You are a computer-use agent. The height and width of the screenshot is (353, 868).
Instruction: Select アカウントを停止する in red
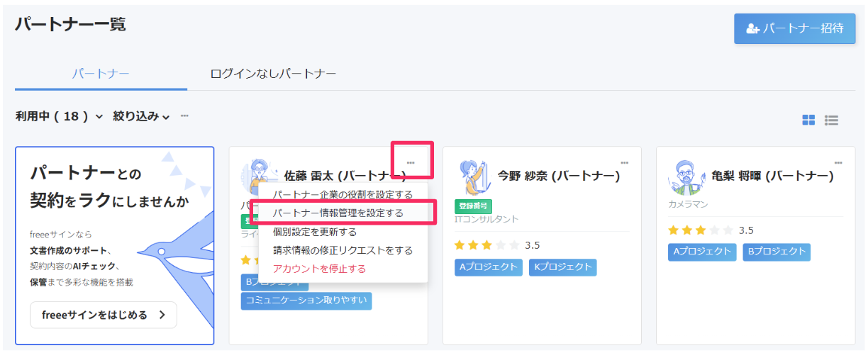[x=343, y=269]
